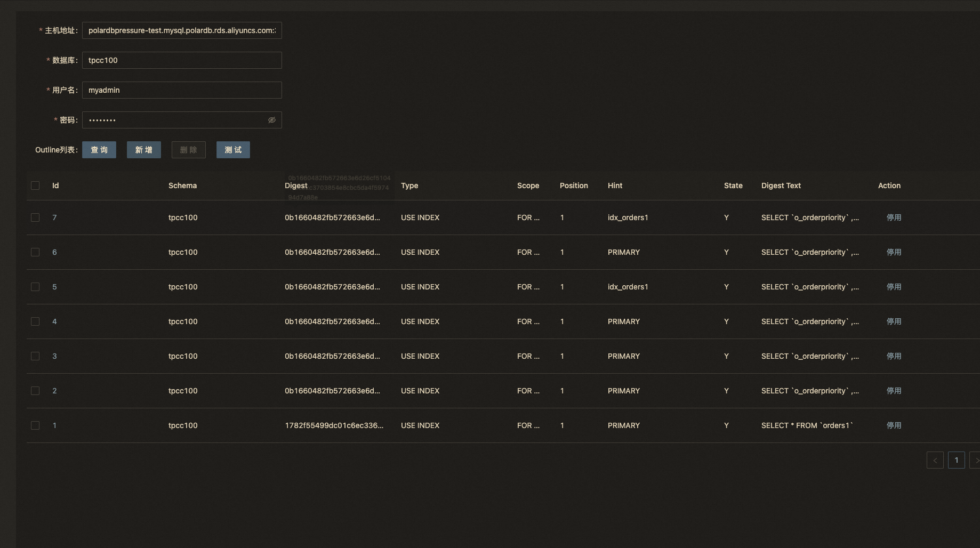Click 停用 link for row Id 1
980x548 pixels.
point(894,425)
